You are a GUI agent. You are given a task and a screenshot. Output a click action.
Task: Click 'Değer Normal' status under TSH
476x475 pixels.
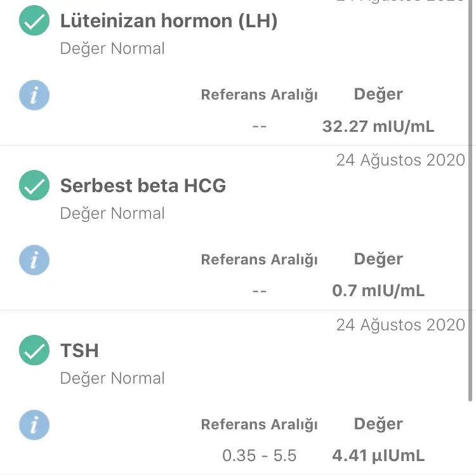coord(112,379)
